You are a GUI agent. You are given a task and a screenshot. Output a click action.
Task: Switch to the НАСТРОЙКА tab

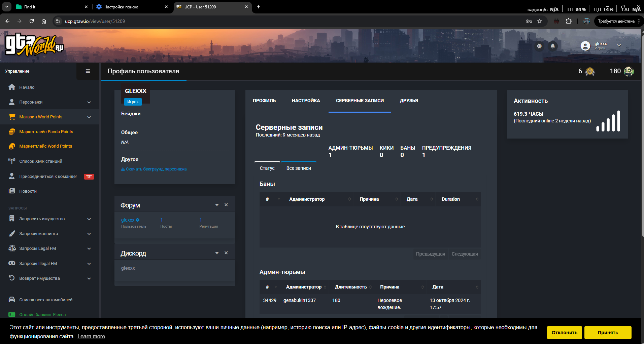(306, 101)
